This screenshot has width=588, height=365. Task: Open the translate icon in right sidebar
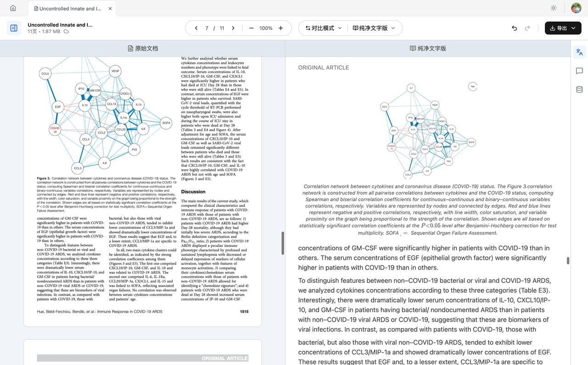point(579,52)
